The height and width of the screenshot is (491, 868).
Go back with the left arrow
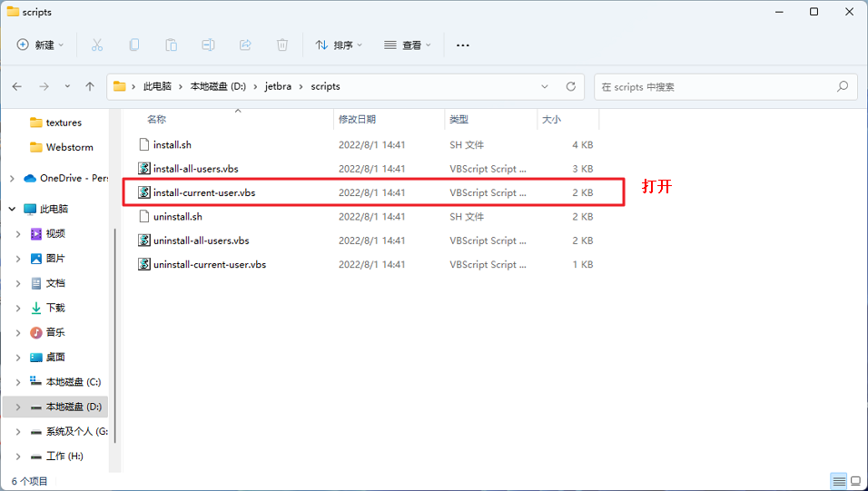click(17, 86)
